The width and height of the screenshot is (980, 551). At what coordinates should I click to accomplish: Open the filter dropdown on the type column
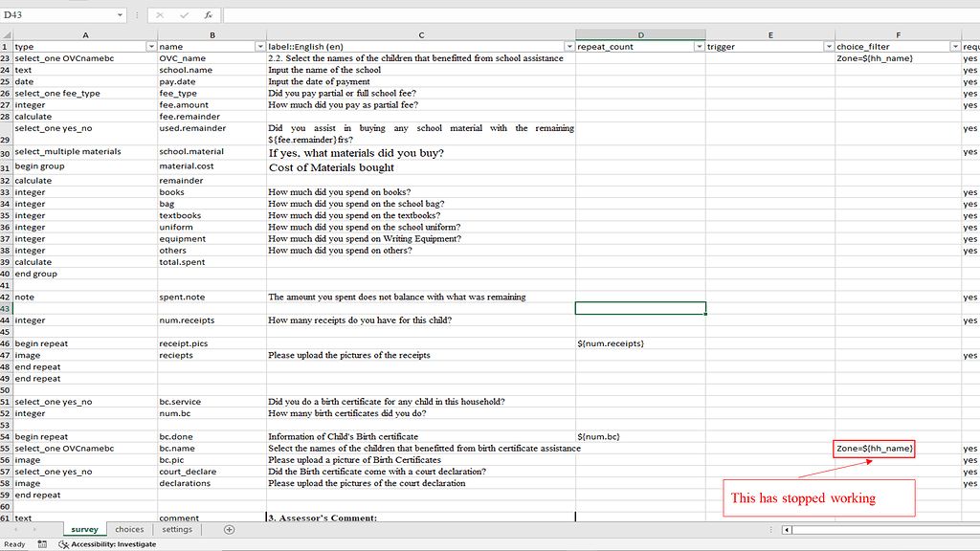151,46
